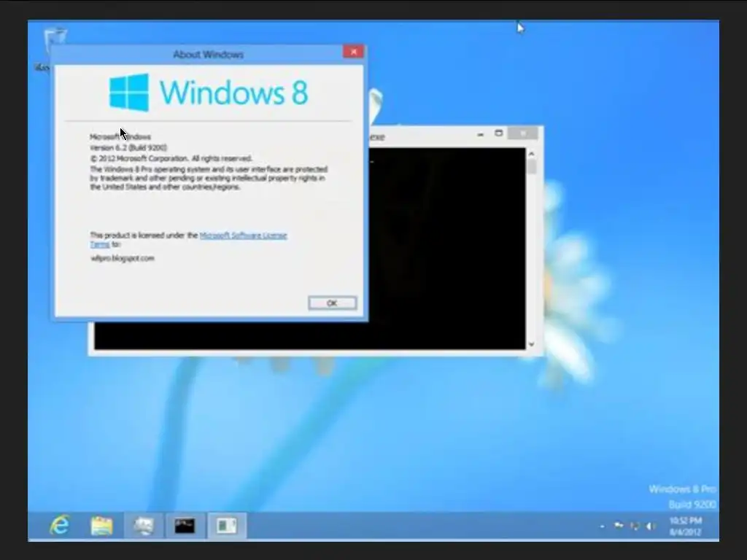Image resolution: width=747 pixels, height=560 pixels.
Task: Select the Recycle Bin desktop icon
Action: pyautogui.click(x=54, y=38)
